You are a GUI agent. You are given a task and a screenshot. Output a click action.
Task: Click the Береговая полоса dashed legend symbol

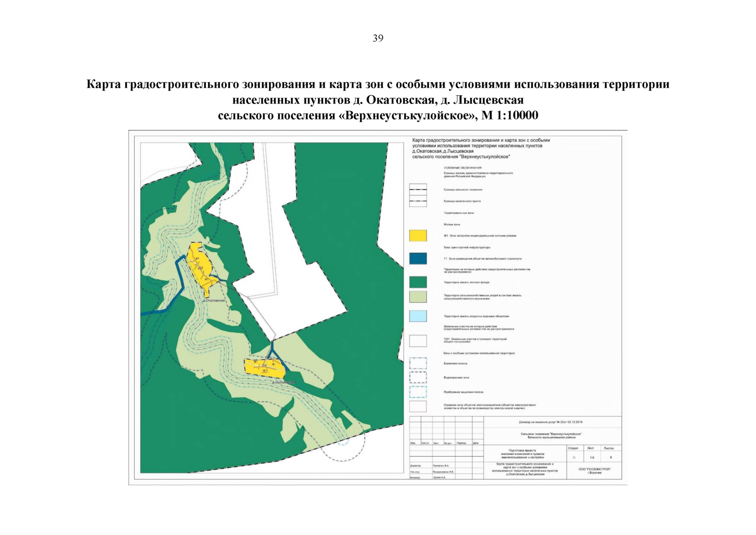click(417, 363)
